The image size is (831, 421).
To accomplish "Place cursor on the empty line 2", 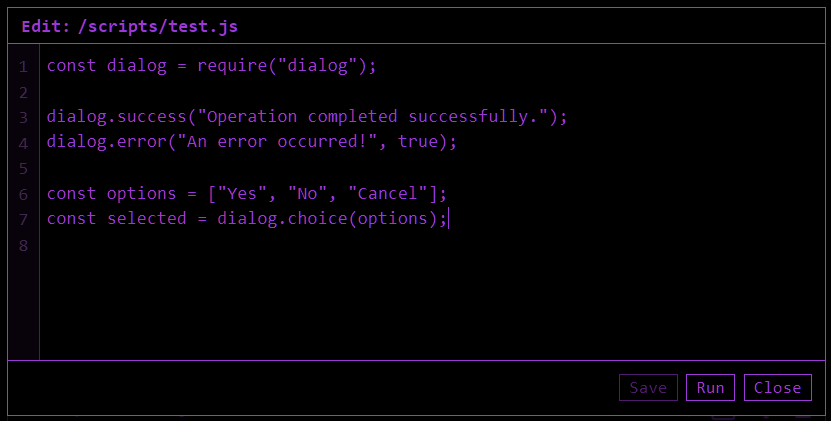I will coord(200,92).
